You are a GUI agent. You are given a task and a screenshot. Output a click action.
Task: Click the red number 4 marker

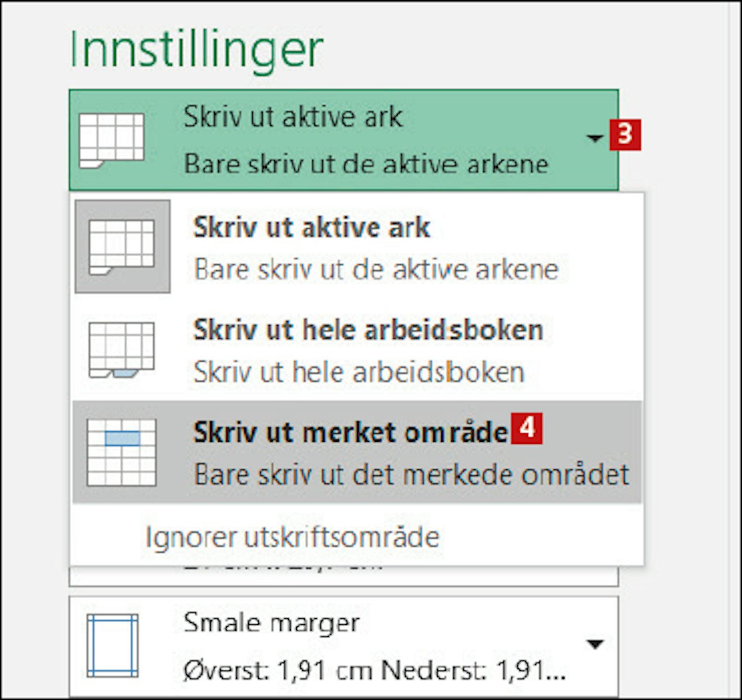coord(527,428)
